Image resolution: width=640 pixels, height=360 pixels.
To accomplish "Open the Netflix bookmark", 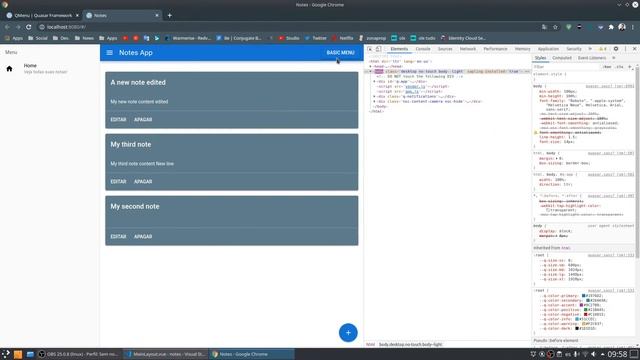I will 342,38.
